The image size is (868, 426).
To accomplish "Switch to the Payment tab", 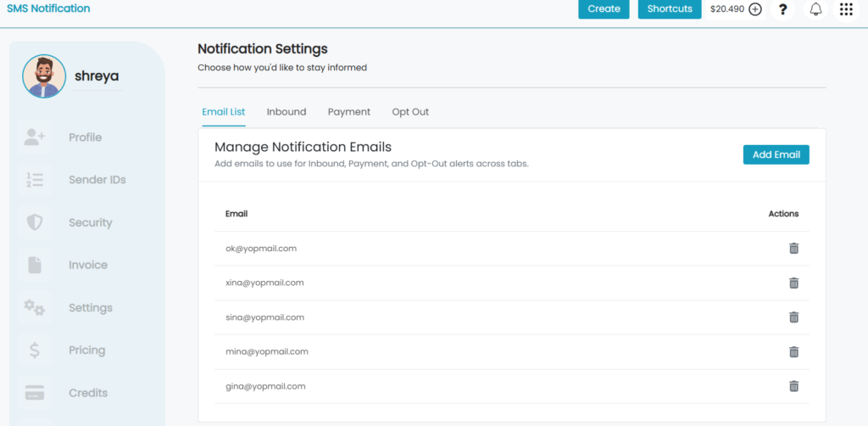I will coord(348,112).
